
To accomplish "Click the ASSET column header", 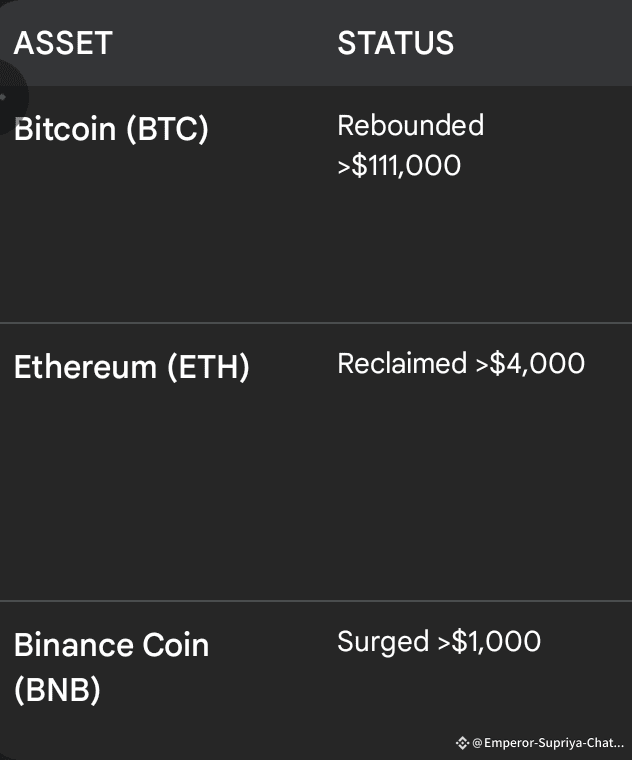I will 62,44.
